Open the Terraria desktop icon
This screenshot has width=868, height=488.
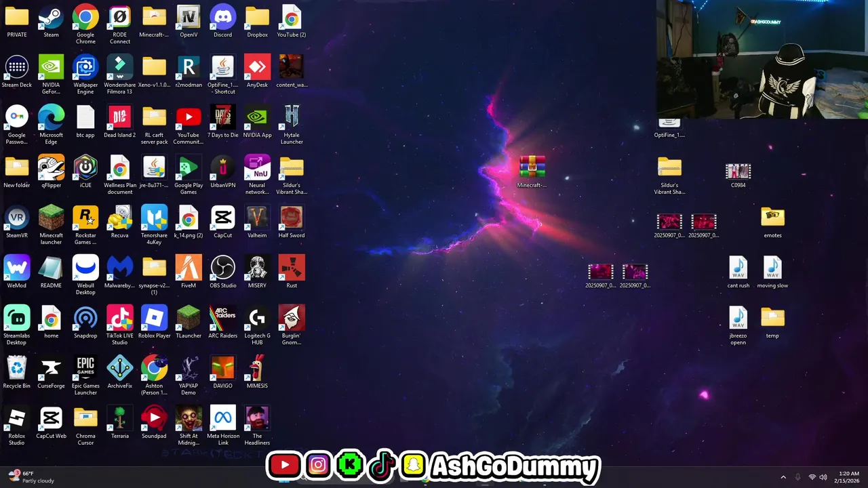click(x=120, y=422)
